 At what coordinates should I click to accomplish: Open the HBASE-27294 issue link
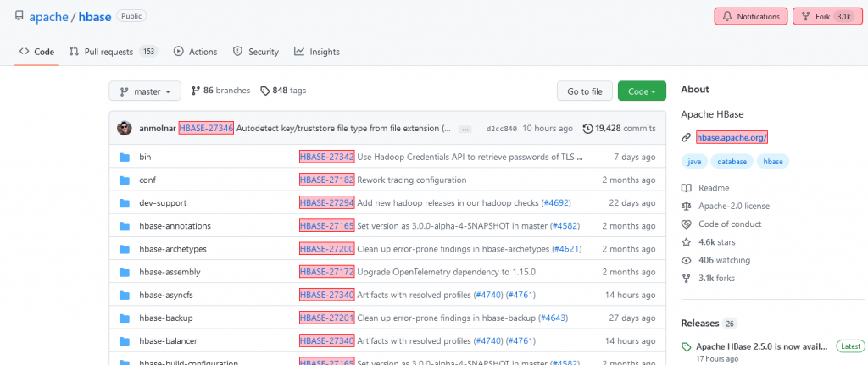[x=326, y=203]
